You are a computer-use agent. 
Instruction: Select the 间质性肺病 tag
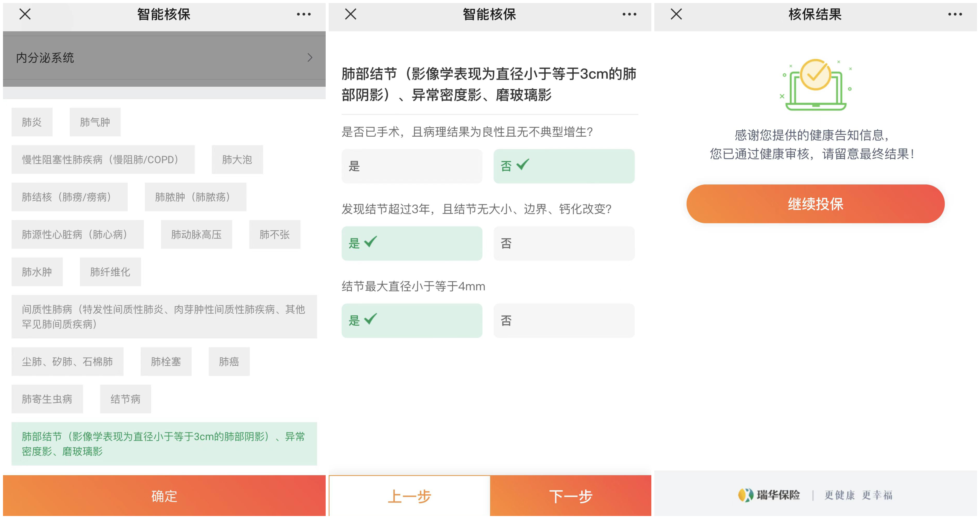(164, 317)
